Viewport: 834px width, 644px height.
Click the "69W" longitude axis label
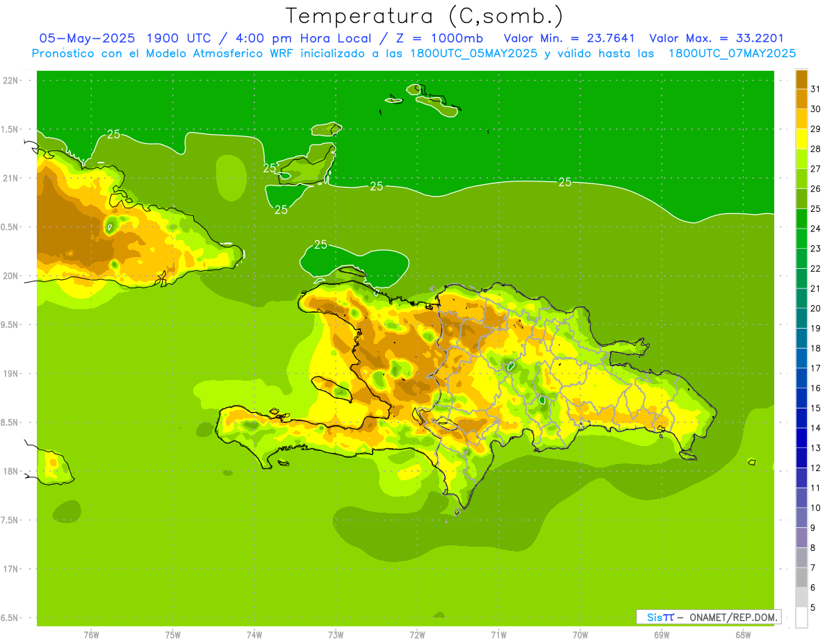click(x=662, y=635)
